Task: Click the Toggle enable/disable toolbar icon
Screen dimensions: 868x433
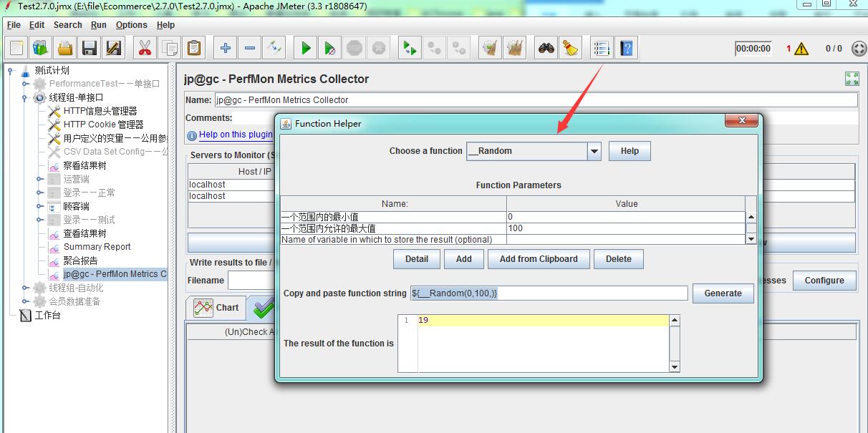Action: pos(274,48)
